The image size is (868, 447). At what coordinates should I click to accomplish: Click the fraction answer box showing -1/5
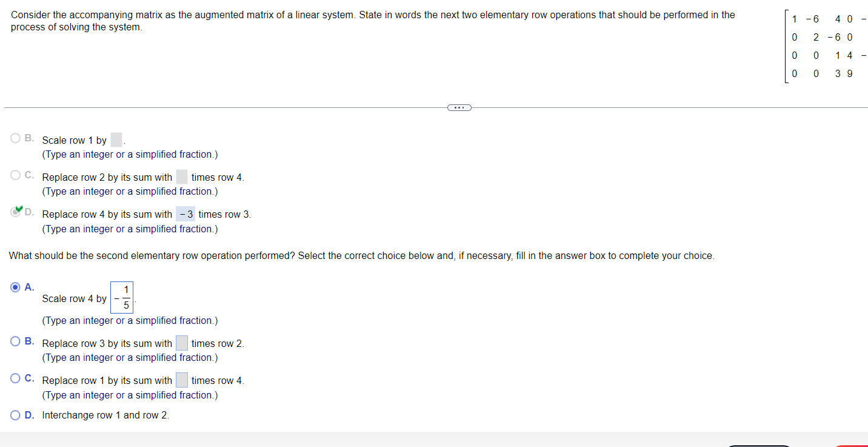[x=121, y=297]
